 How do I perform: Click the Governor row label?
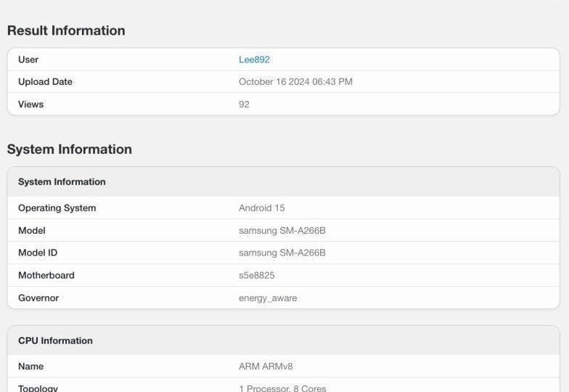[38, 298]
